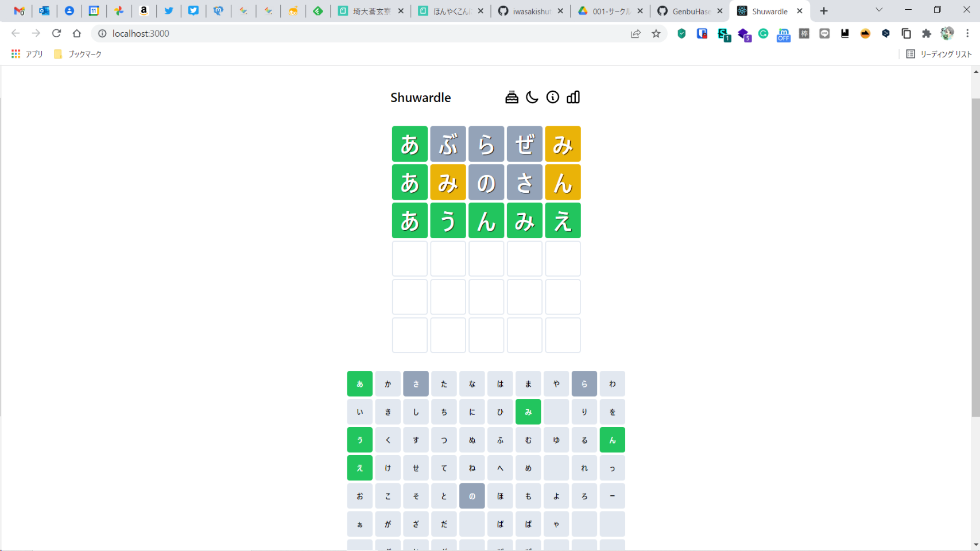
Task: Expand the tab search chevron
Action: point(879,10)
